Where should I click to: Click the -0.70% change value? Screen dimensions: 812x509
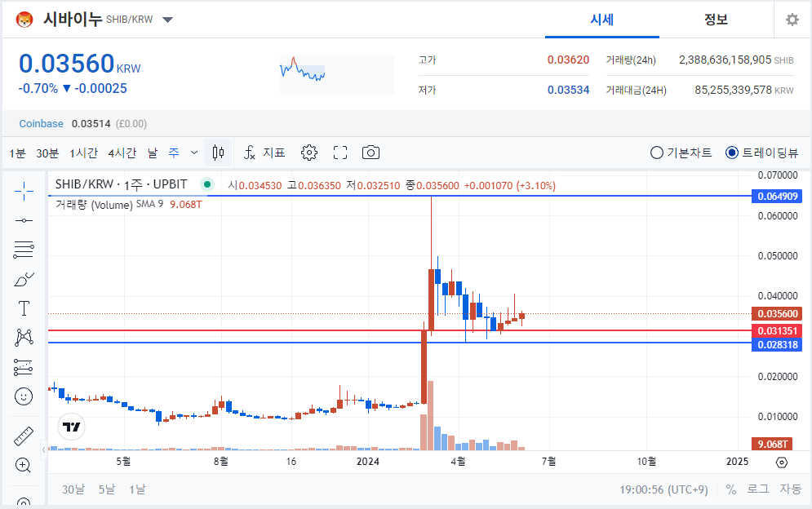click(38, 89)
